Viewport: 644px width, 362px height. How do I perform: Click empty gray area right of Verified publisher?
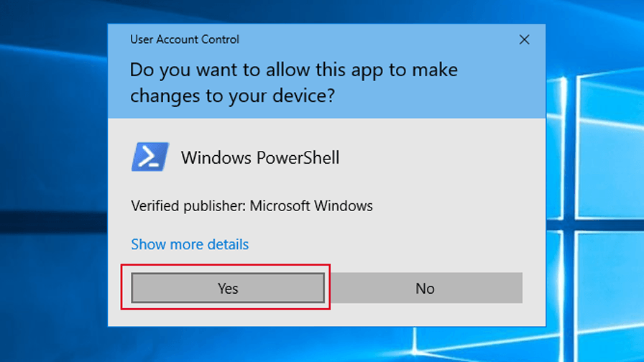click(452, 205)
